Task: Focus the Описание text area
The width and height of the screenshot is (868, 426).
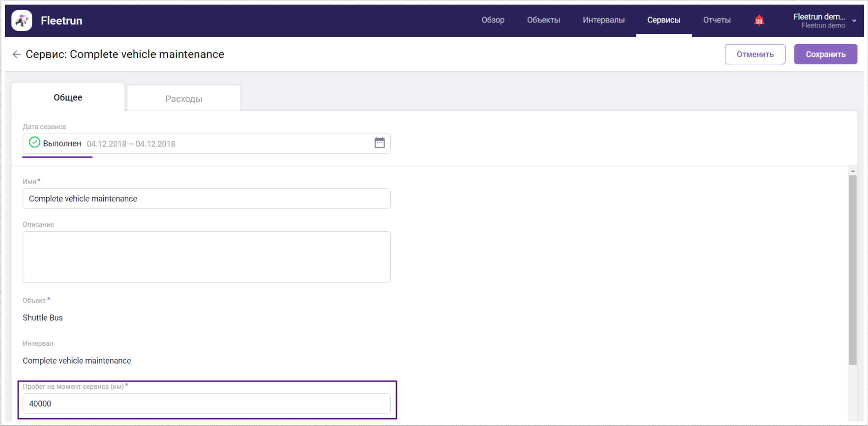Action: (206, 257)
